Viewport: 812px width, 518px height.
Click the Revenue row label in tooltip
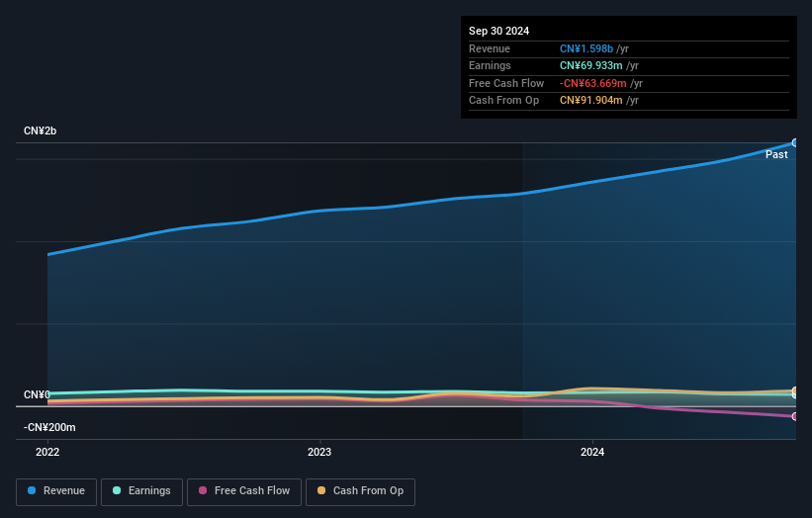click(490, 48)
